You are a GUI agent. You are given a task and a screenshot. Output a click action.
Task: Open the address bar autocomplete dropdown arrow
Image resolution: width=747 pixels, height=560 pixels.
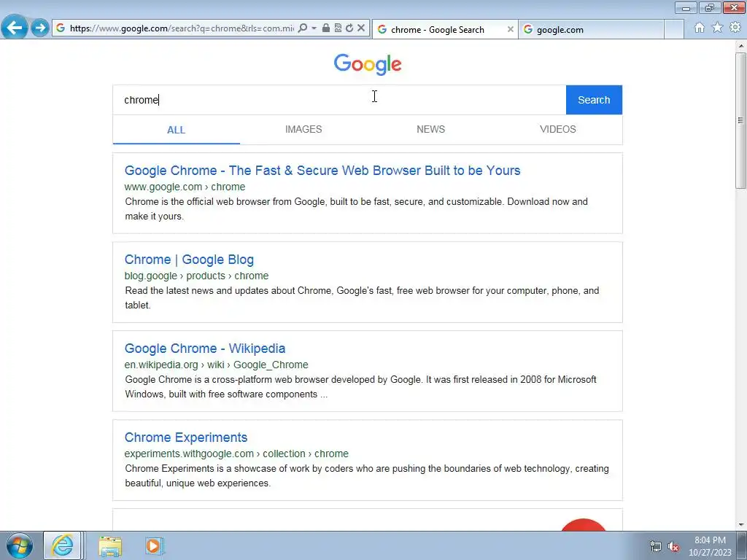(314, 28)
